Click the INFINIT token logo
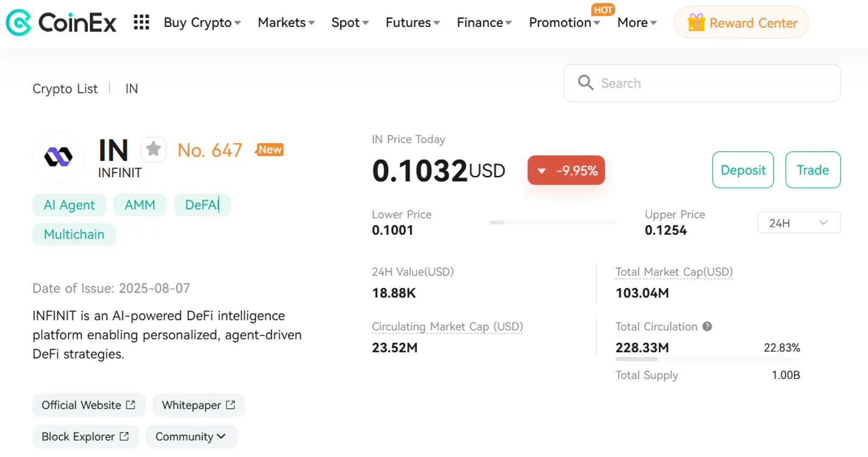 (x=59, y=157)
